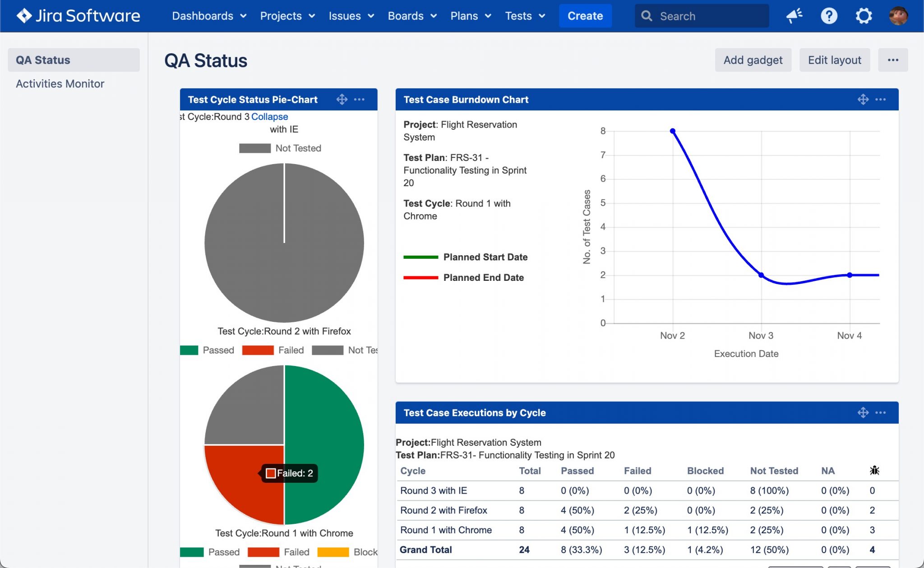924x568 pixels.
Task: Click the Collapse link
Action: [269, 117]
